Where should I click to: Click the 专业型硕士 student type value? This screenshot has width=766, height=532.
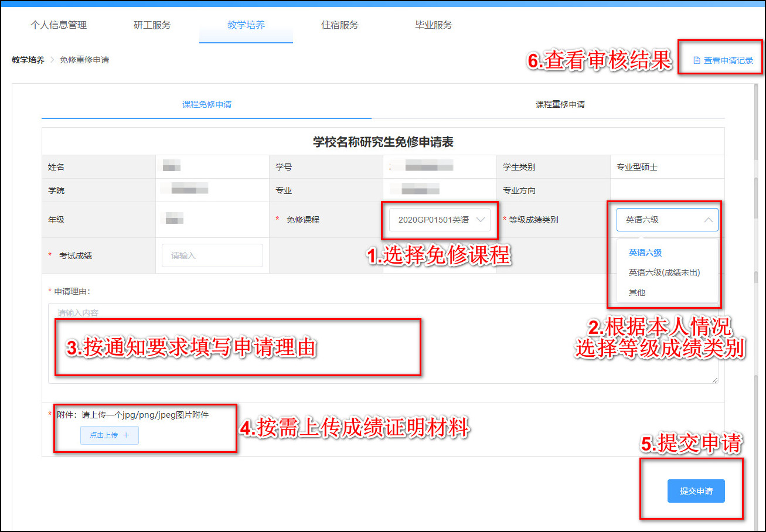coord(637,167)
